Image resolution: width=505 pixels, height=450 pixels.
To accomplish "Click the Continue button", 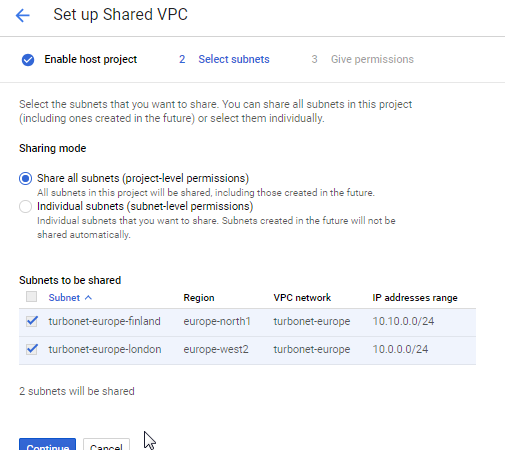I will [47, 444].
